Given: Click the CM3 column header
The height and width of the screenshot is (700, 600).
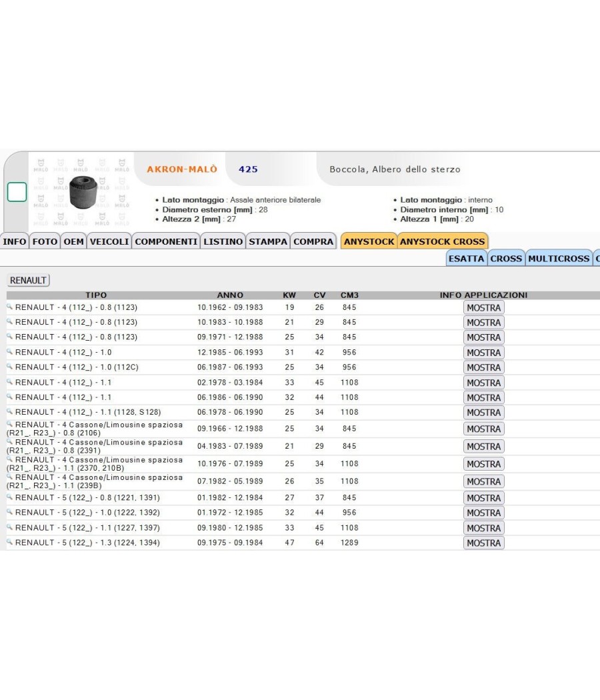Looking at the screenshot, I should [x=349, y=295].
